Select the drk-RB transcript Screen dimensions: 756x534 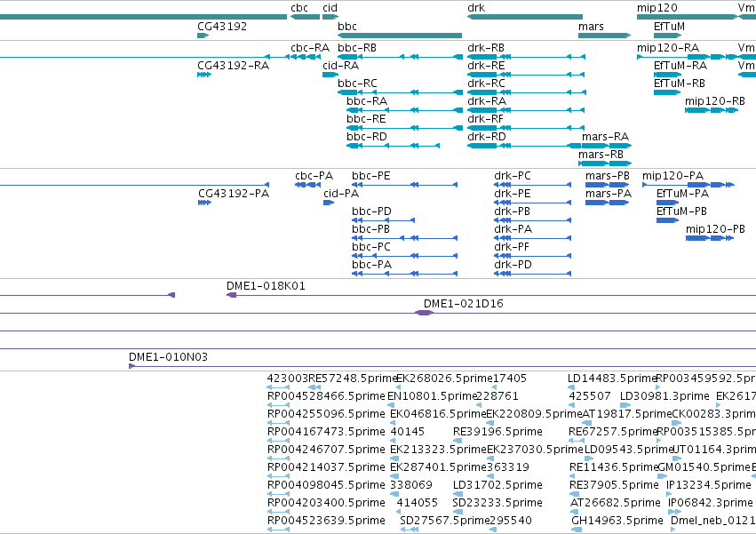click(486, 48)
